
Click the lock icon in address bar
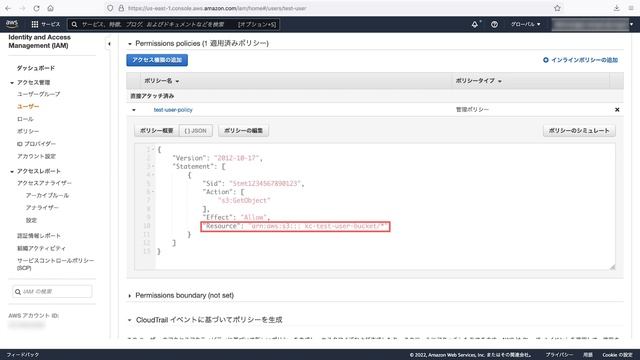click(121, 8)
